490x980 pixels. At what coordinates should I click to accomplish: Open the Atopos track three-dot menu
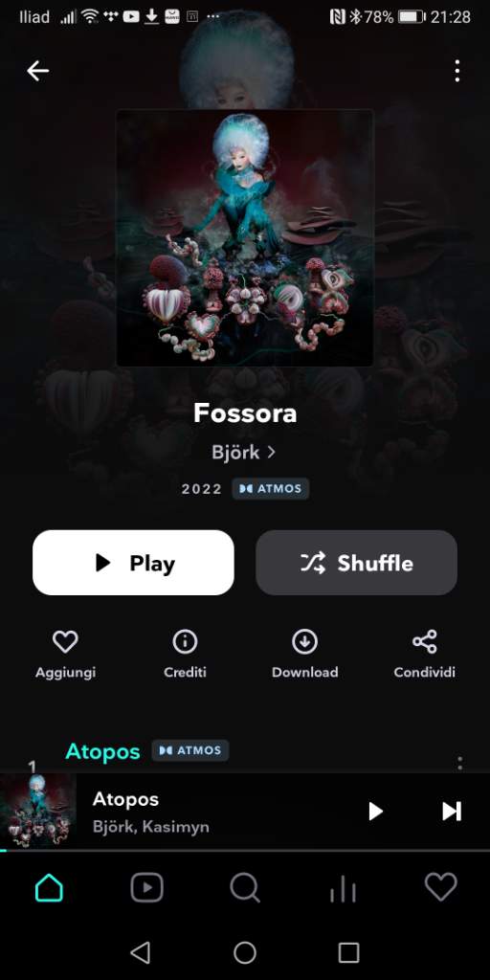click(460, 763)
